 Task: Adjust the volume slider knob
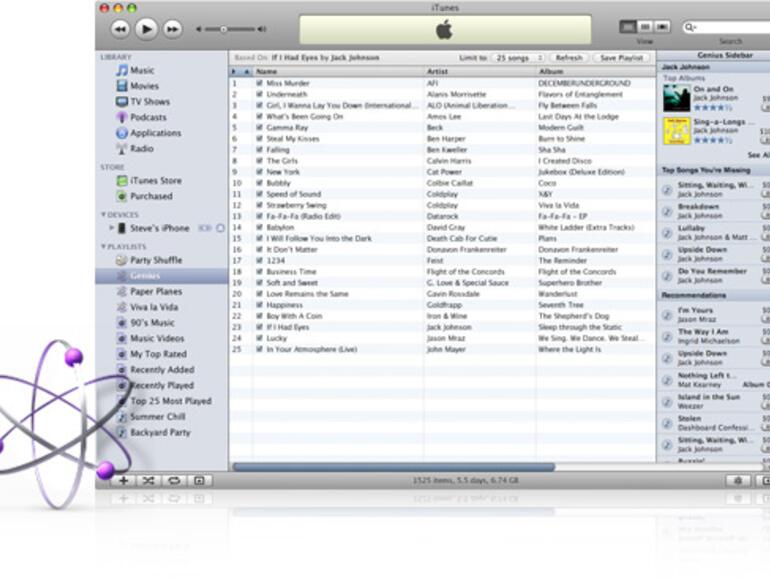coord(223,29)
